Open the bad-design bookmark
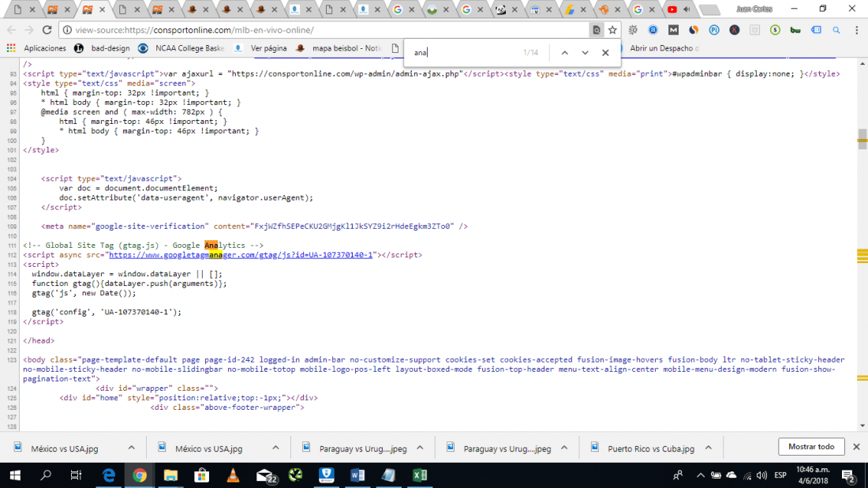The height and width of the screenshot is (488, 868). (x=103, y=48)
